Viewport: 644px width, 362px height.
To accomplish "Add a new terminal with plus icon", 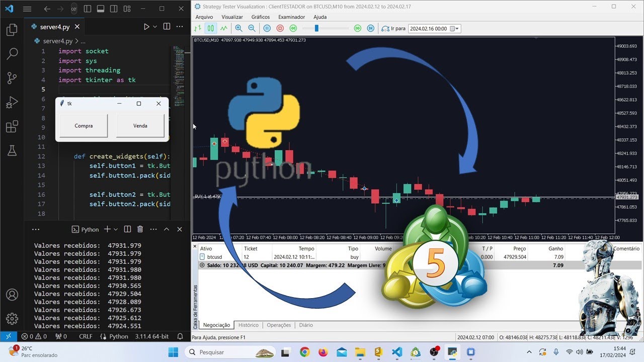I will [x=107, y=229].
